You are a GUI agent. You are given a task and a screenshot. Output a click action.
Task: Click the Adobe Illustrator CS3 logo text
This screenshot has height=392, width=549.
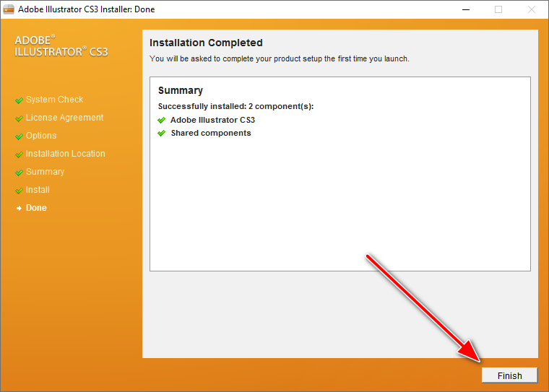(x=61, y=46)
